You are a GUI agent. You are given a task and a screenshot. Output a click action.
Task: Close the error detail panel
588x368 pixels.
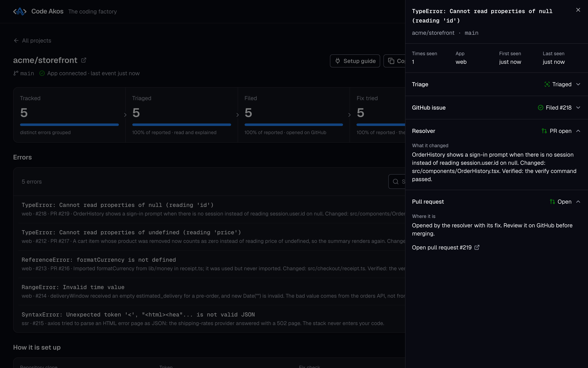pyautogui.click(x=578, y=10)
